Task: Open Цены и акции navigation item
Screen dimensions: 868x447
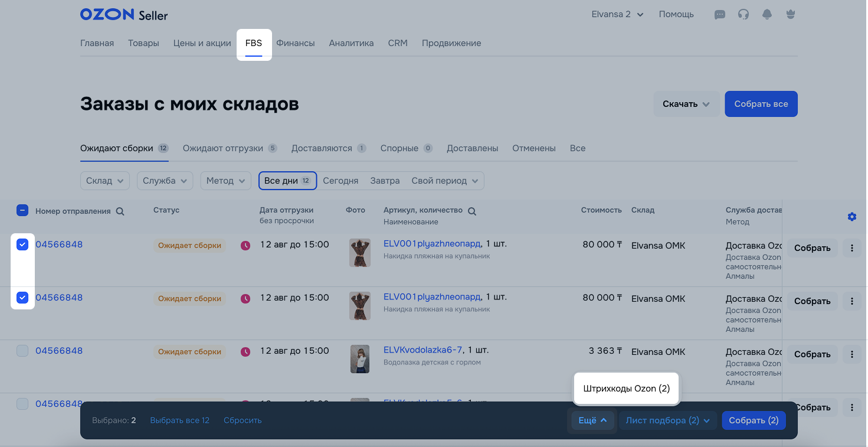Action: pyautogui.click(x=202, y=43)
